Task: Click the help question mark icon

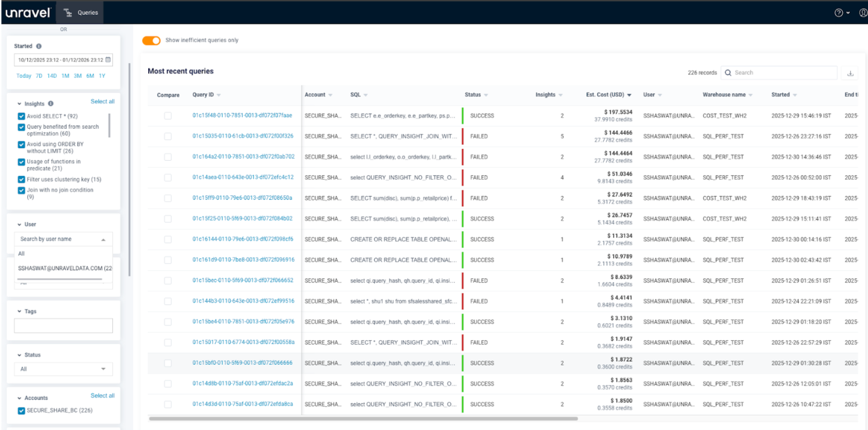Action: 839,13
